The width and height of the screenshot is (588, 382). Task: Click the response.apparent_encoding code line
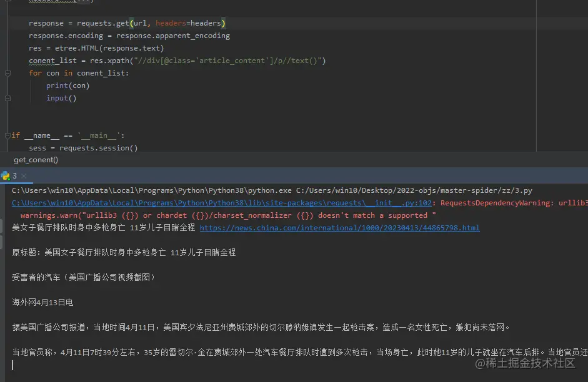tap(129, 36)
